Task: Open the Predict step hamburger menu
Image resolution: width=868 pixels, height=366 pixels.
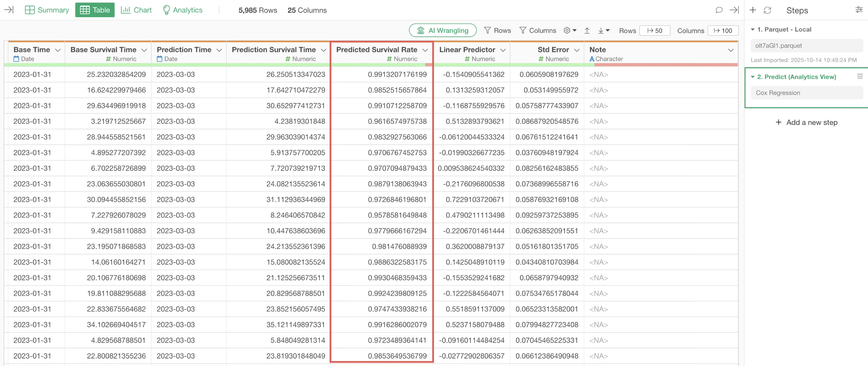Action: click(860, 77)
